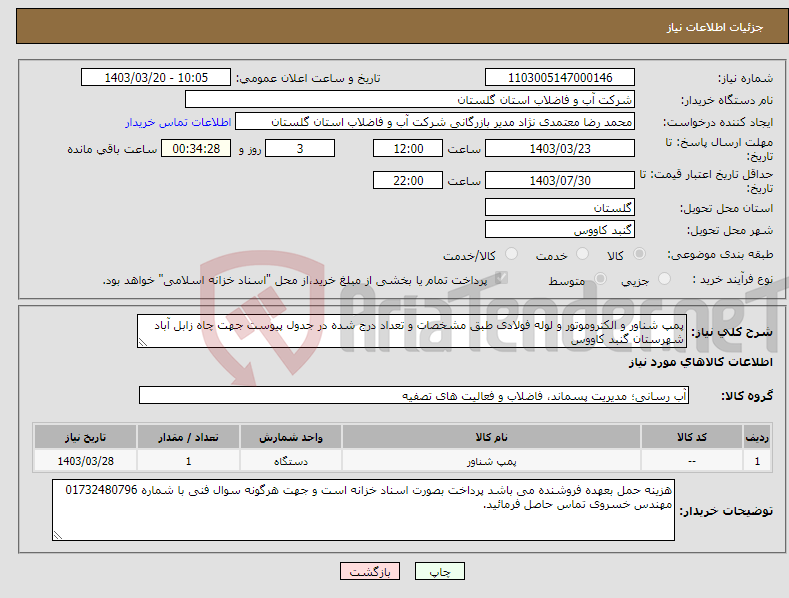
Task: Click the تعداد / مقدار column header
Action: 188,437
